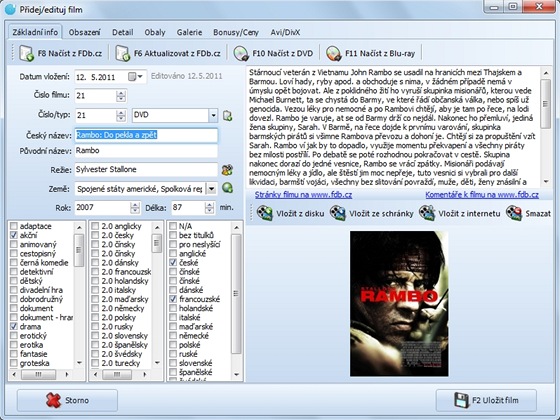Expand the Země country dropdown arrow
560x420 pixels.
click(211, 189)
